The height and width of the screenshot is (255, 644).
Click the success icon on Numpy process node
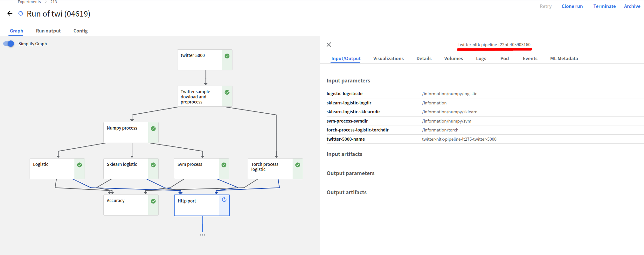point(153,129)
